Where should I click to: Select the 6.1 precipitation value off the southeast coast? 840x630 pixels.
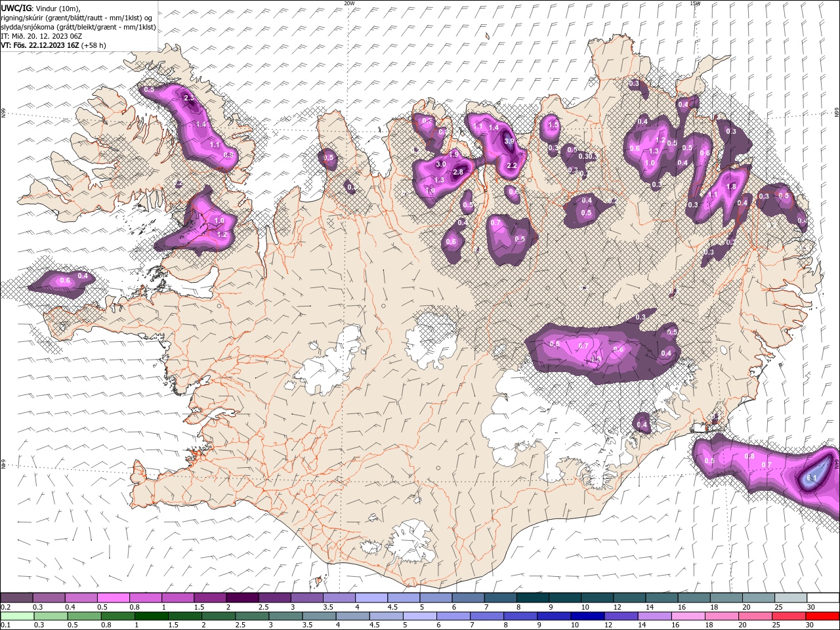(x=811, y=478)
